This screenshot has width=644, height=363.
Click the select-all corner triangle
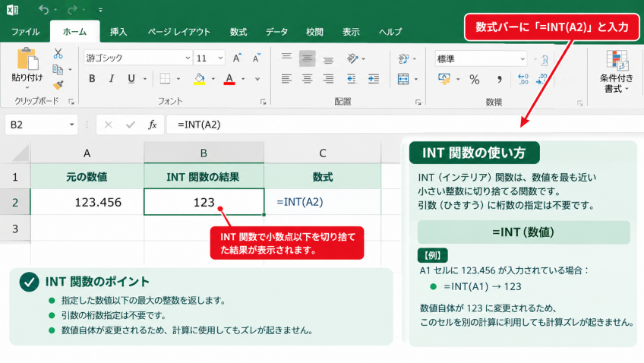pyautogui.click(x=21, y=153)
